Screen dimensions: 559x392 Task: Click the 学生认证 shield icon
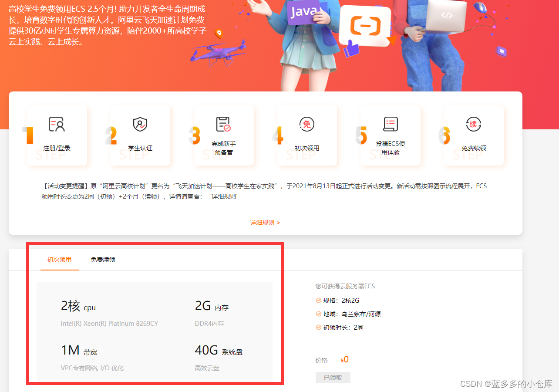point(140,125)
